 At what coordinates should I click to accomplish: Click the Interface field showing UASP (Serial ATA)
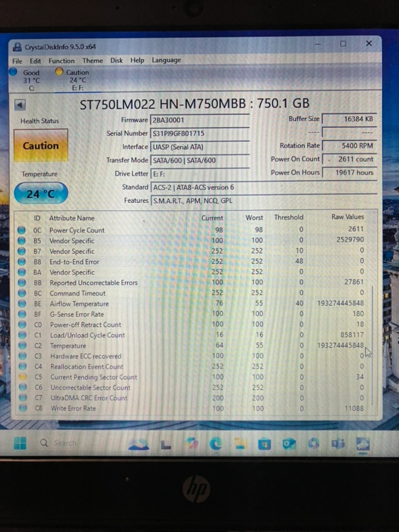(x=200, y=147)
